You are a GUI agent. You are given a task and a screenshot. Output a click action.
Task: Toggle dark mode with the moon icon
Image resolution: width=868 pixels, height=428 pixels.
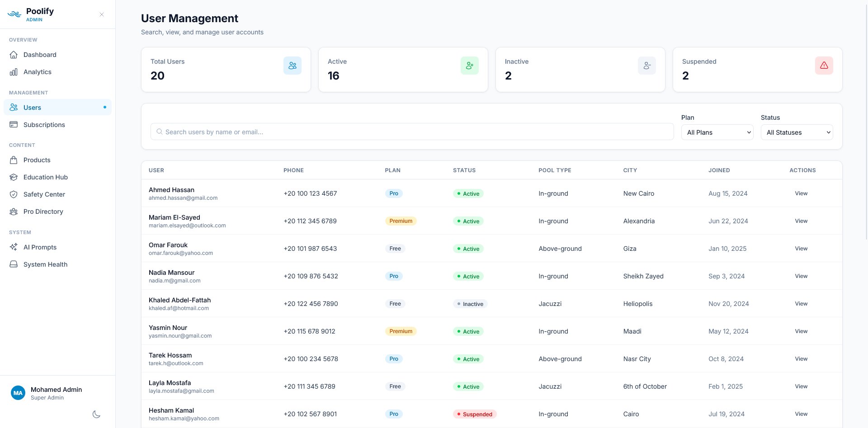click(x=96, y=414)
